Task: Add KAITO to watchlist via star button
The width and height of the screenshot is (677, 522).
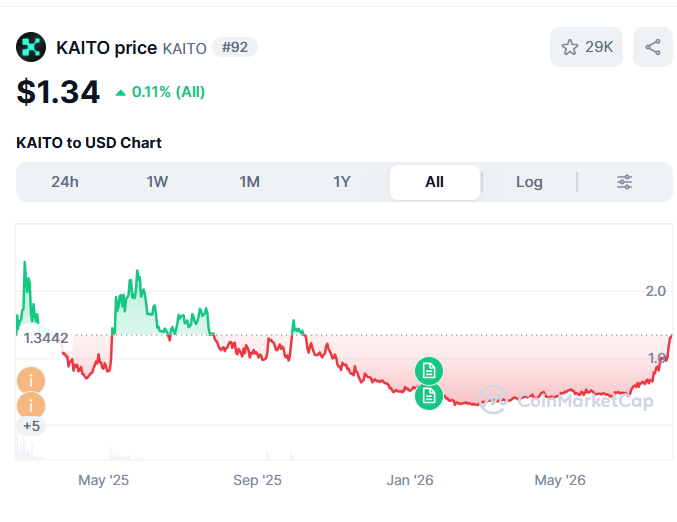Action: click(x=586, y=47)
